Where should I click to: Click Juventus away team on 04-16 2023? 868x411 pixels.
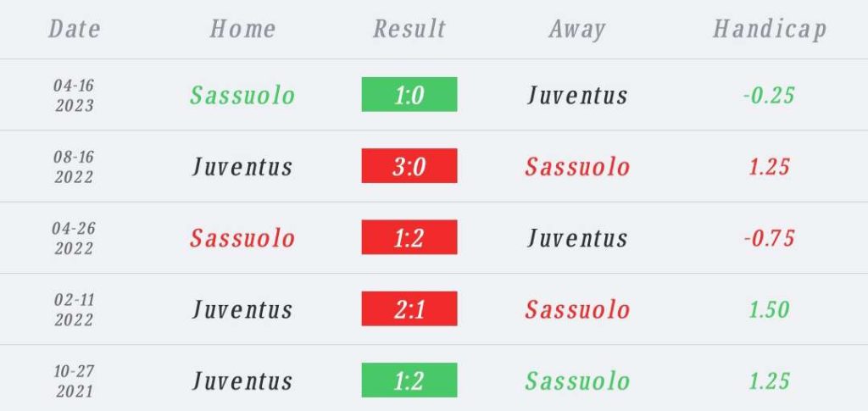577,95
